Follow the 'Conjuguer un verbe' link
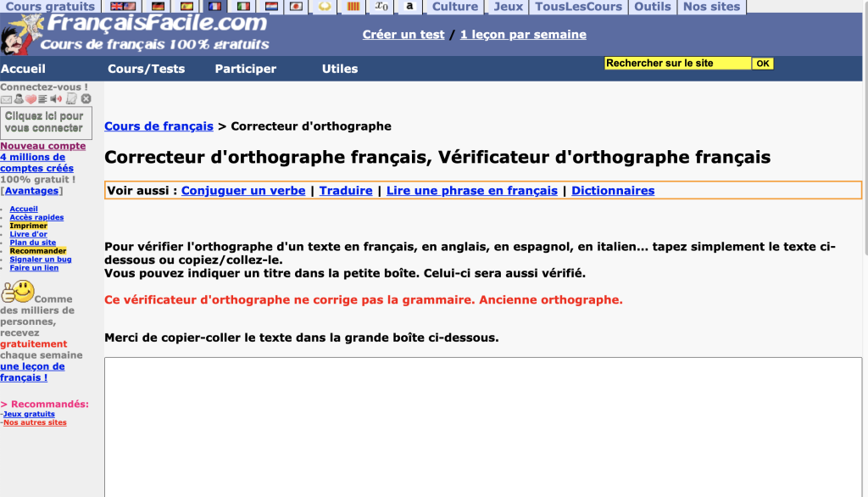This screenshot has height=497, width=868. [243, 191]
